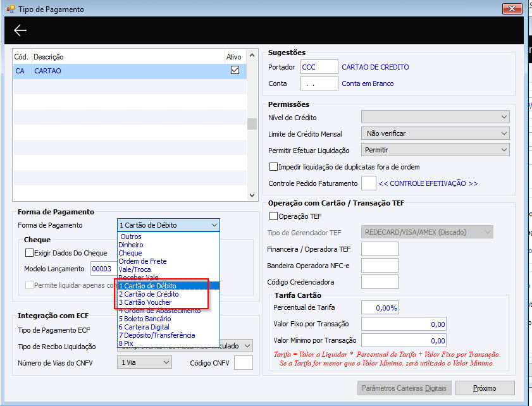This screenshot has height=406, width=532.
Task: Choose 8 Pix in the payment options
Action: [x=126, y=343]
